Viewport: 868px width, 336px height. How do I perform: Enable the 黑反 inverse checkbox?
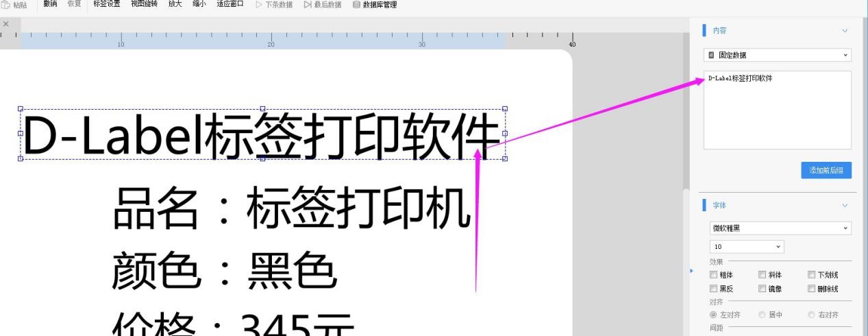point(713,289)
